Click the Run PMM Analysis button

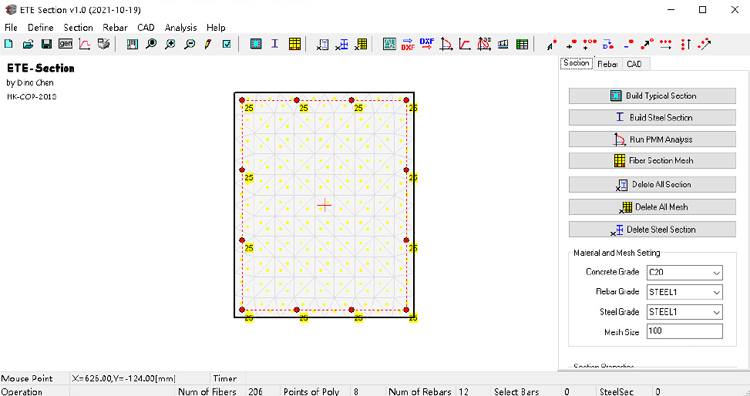652,140
